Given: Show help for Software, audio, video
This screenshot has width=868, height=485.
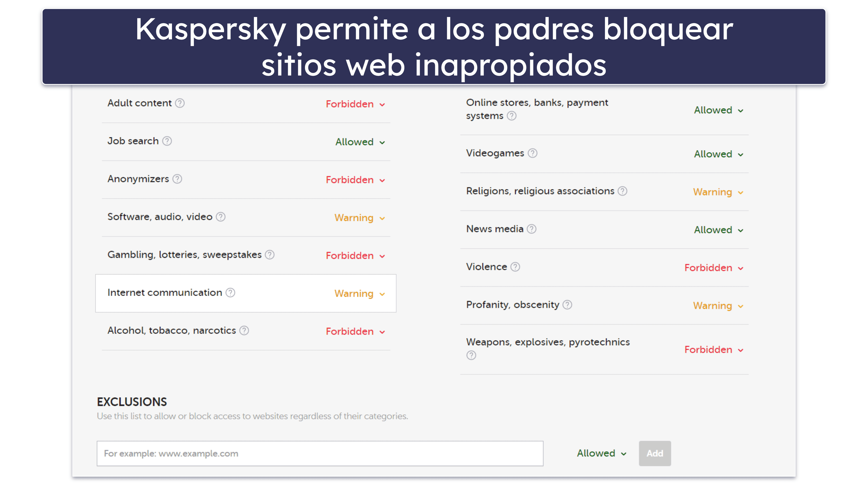Looking at the screenshot, I should point(221,217).
